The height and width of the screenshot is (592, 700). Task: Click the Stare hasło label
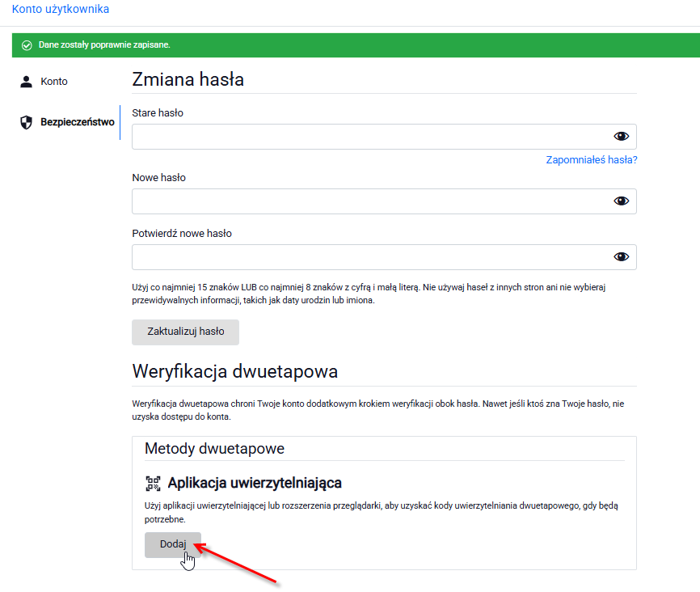pyautogui.click(x=158, y=113)
